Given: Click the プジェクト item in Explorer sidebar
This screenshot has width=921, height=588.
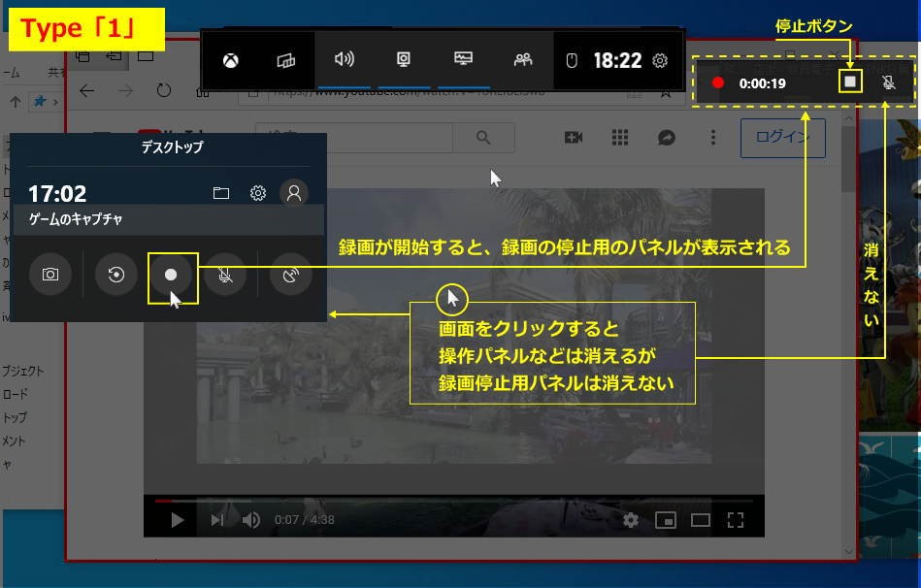Looking at the screenshot, I should click(x=22, y=371).
